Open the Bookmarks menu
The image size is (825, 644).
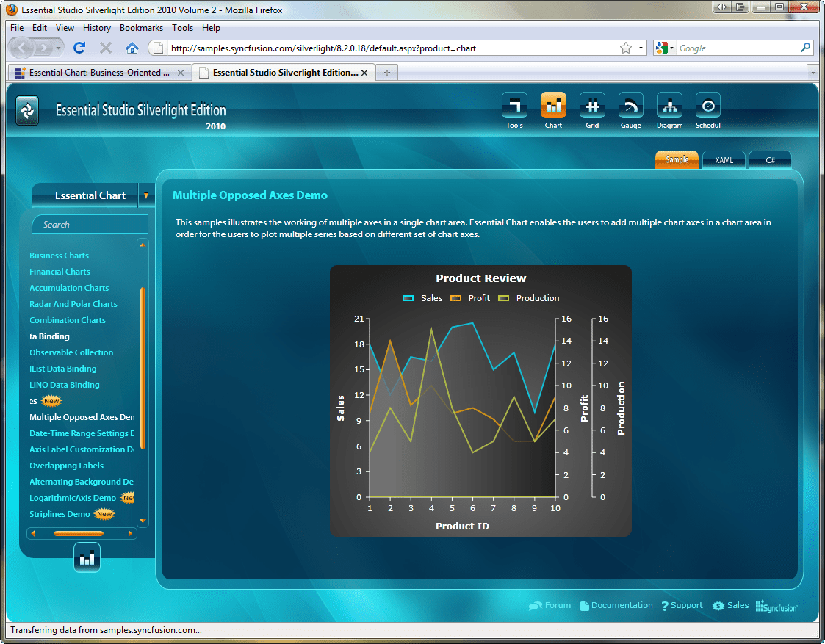(140, 28)
